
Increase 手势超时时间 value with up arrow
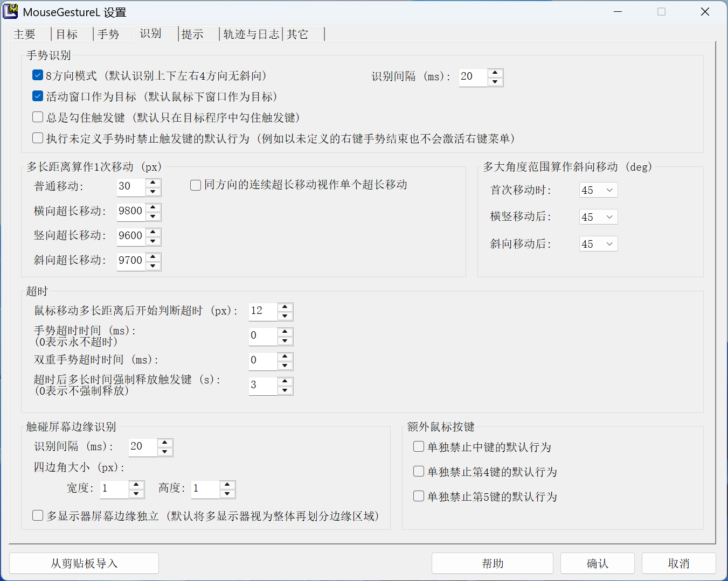click(x=285, y=332)
